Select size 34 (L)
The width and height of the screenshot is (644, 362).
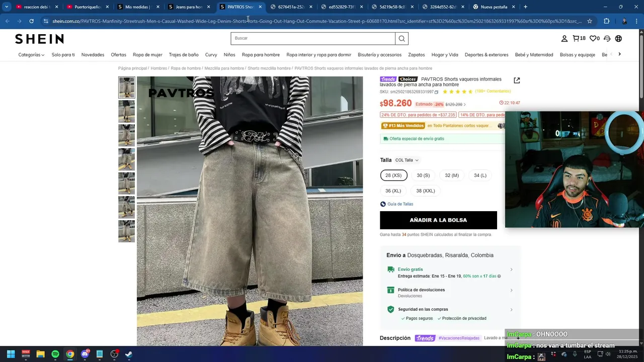480,175
